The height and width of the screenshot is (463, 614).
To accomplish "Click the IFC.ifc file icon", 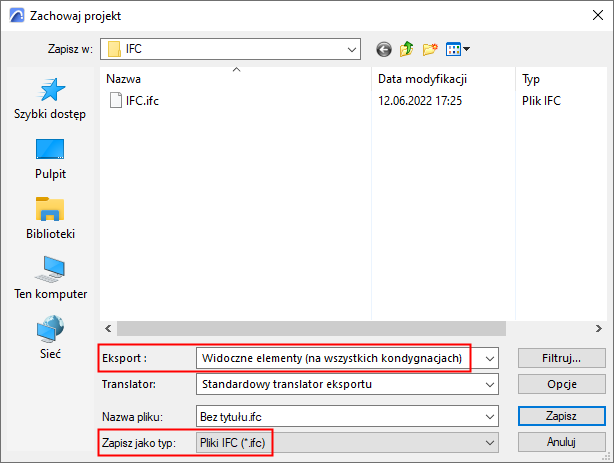I will [x=116, y=100].
